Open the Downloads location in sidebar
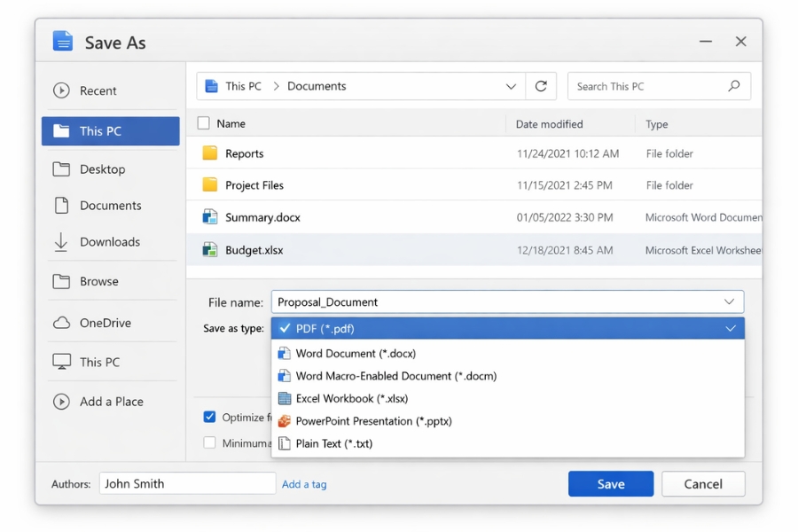This screenshot has width=798, height=532. point(109,242)
